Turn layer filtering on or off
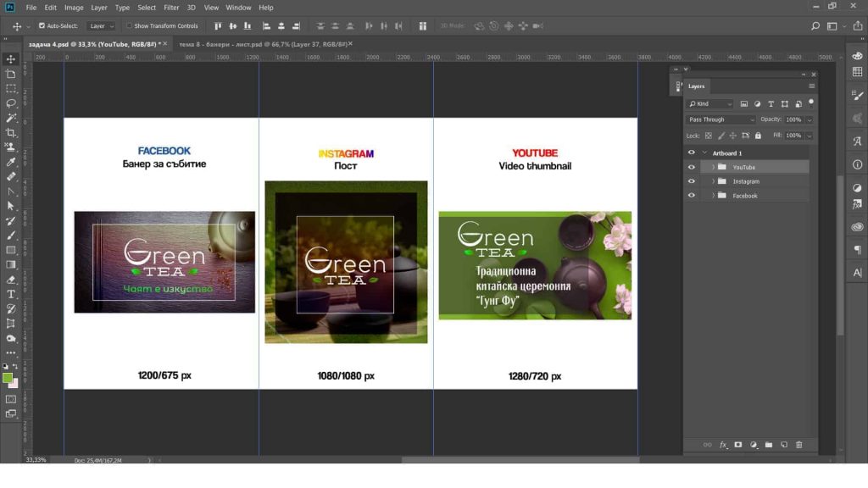Image resolution: width=868 pixels, height=488 pixels. (811, 103)
